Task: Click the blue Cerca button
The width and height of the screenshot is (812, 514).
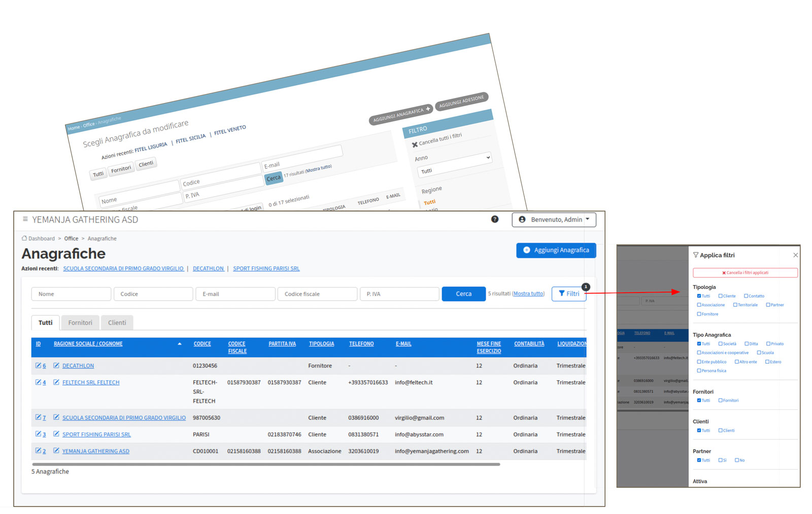Action: 463,294
